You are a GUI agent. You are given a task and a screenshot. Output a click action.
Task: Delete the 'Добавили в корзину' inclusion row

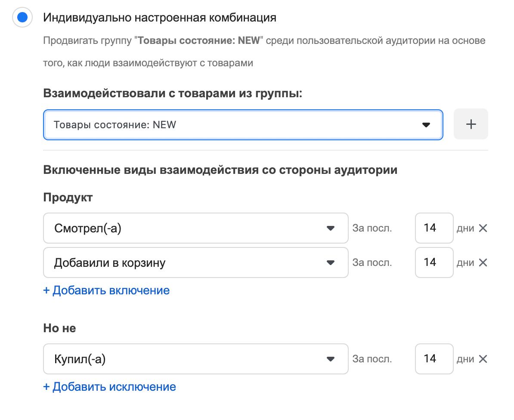tap(483, 262)
